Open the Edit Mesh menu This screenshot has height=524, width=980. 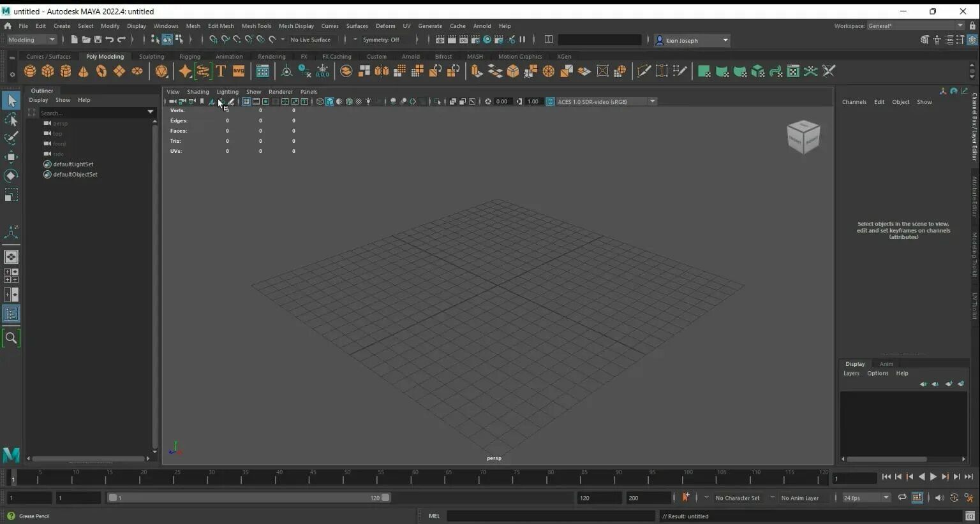tap(221, 26)
